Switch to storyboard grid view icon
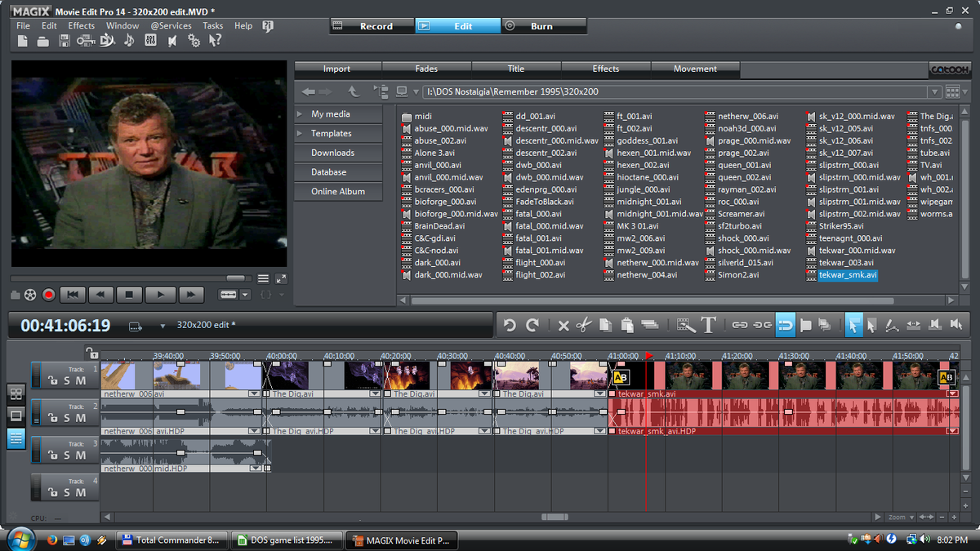Screen dimensions: 980x551 pos(16,393)
